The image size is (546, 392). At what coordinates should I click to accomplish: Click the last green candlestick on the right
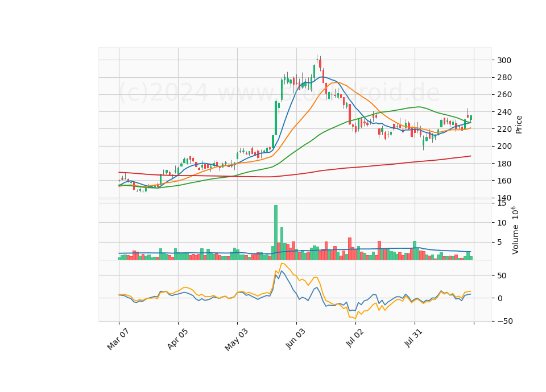tap(471, 118)
